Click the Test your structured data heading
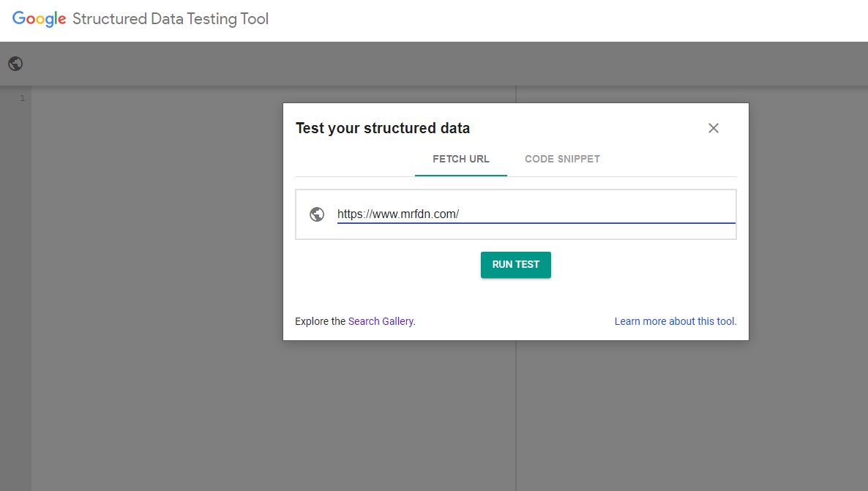 (383, 129)
